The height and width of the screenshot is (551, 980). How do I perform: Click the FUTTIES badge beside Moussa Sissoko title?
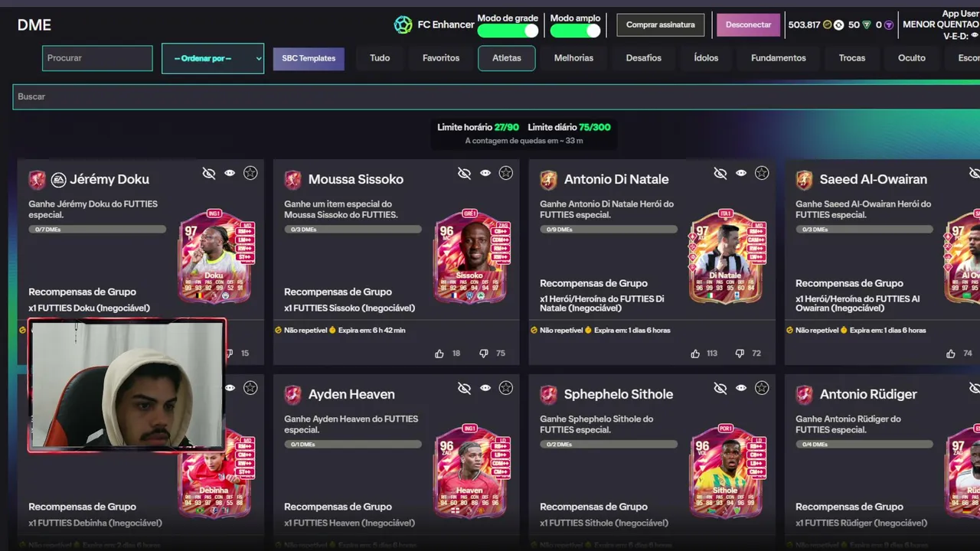coord(293,180)
